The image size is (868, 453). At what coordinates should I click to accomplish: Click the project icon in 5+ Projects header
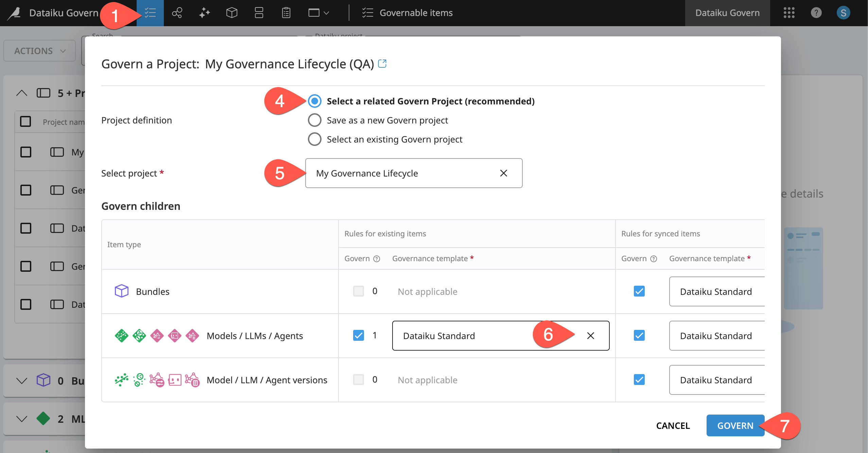(x=43, y=93)
